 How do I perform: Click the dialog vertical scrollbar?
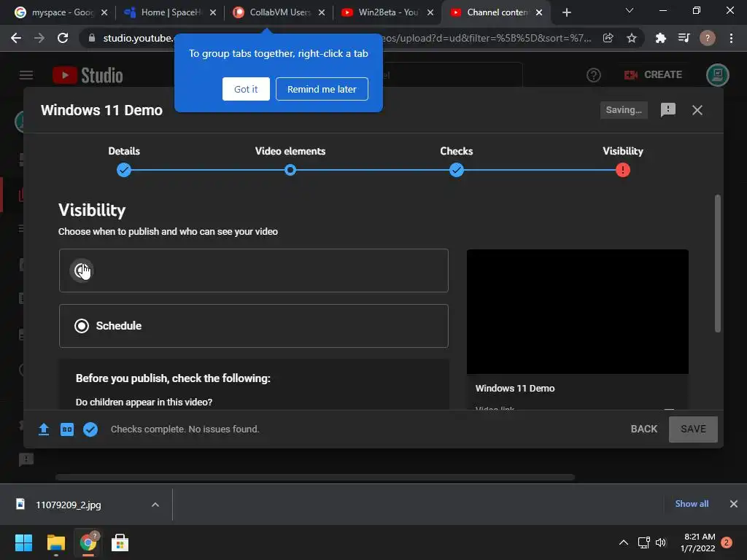coord(718,263)
